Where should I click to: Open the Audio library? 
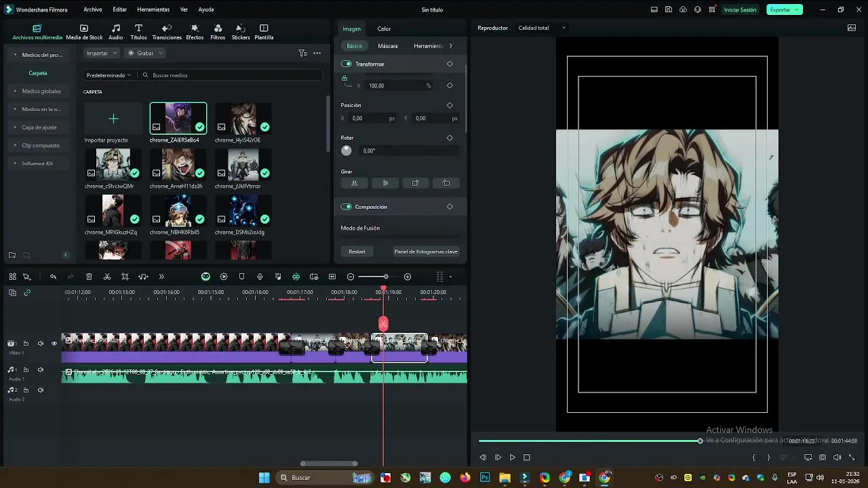[x=116, y=32]
